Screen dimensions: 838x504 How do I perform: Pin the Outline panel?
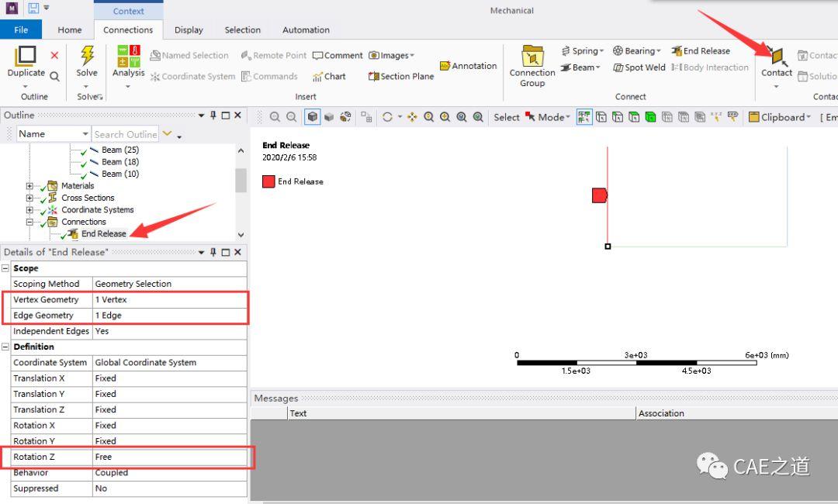(213, 115)
